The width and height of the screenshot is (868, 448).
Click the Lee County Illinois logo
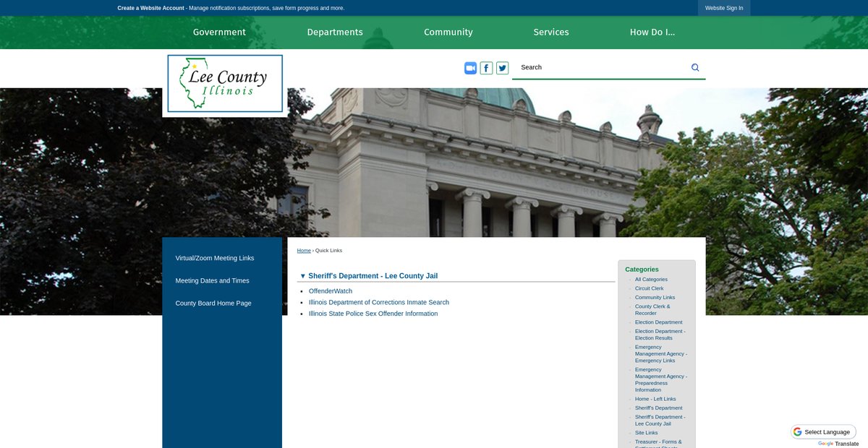point(225,84)
